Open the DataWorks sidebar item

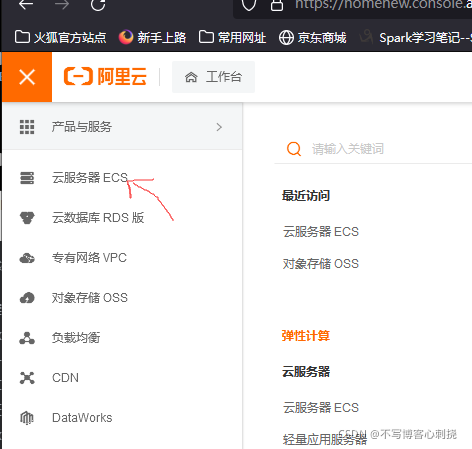coord(82,418)
